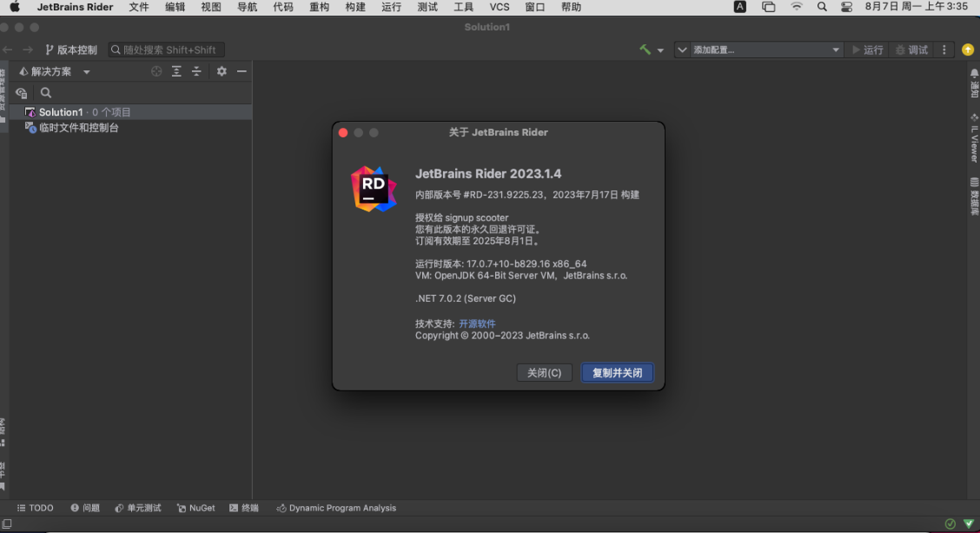This screenshot has width=980, height=533.
Task: Click the Wi-Fi menu bar icon
Action: coord(796,7)
